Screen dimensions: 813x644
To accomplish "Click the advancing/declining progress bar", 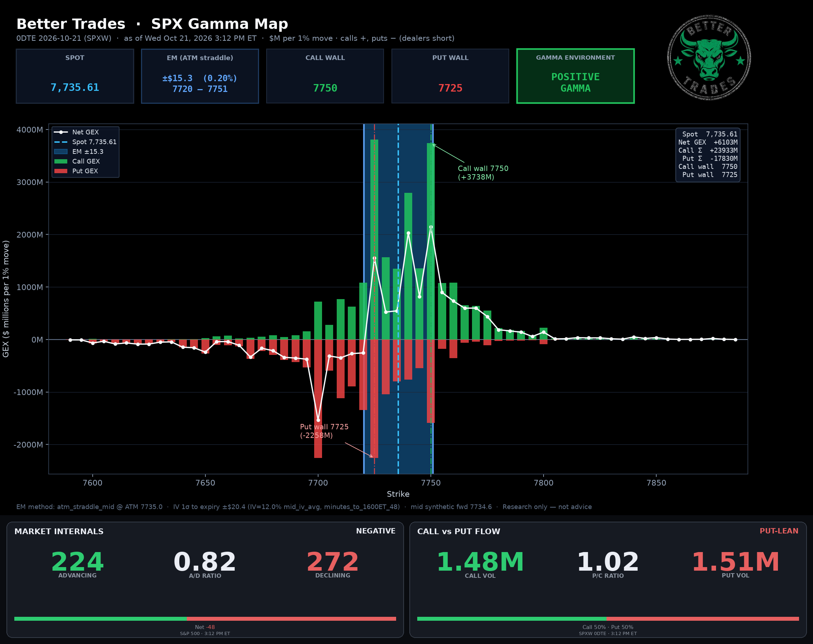I will pos(205,619).
